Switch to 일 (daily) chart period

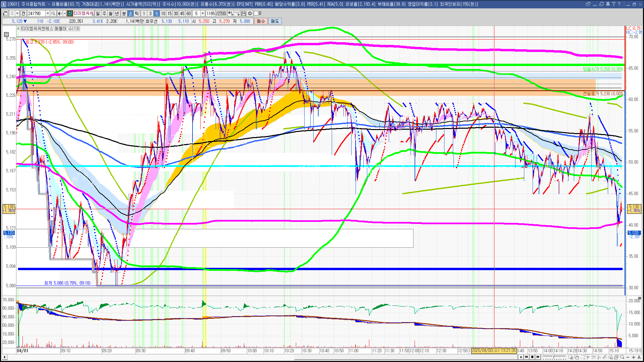click(98, 13)
